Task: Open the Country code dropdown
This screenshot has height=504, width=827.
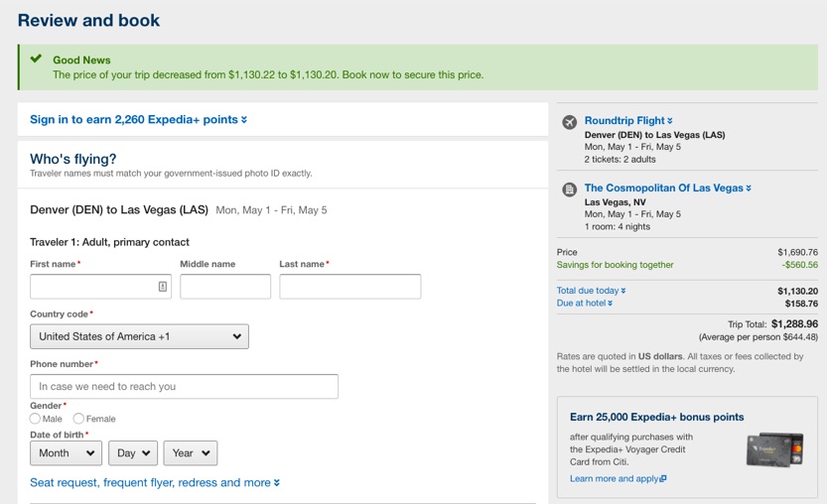Action: pyautogui.click(x=139, y=336)
